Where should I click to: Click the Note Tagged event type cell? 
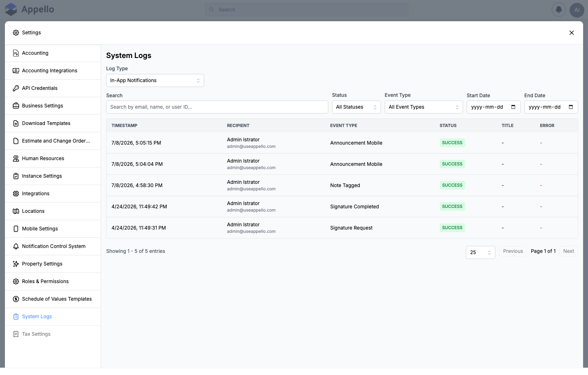pyautogui.click(x=345, y=185)
